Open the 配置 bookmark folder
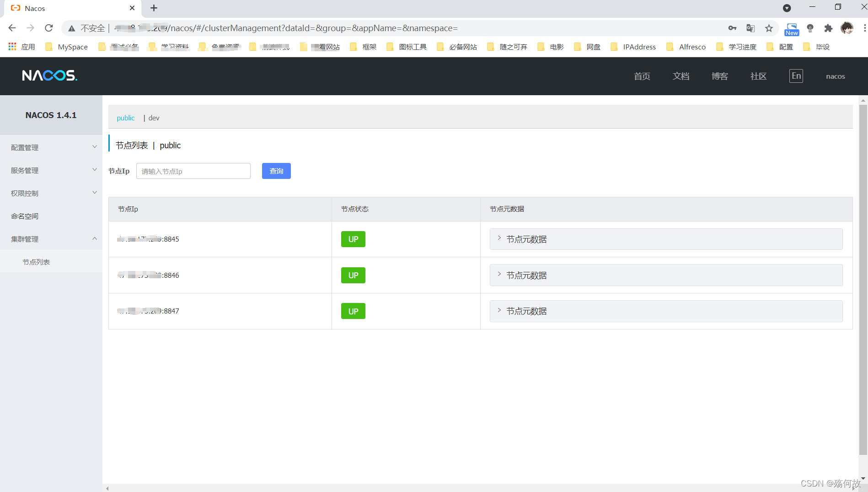 (x=780, y=47)
